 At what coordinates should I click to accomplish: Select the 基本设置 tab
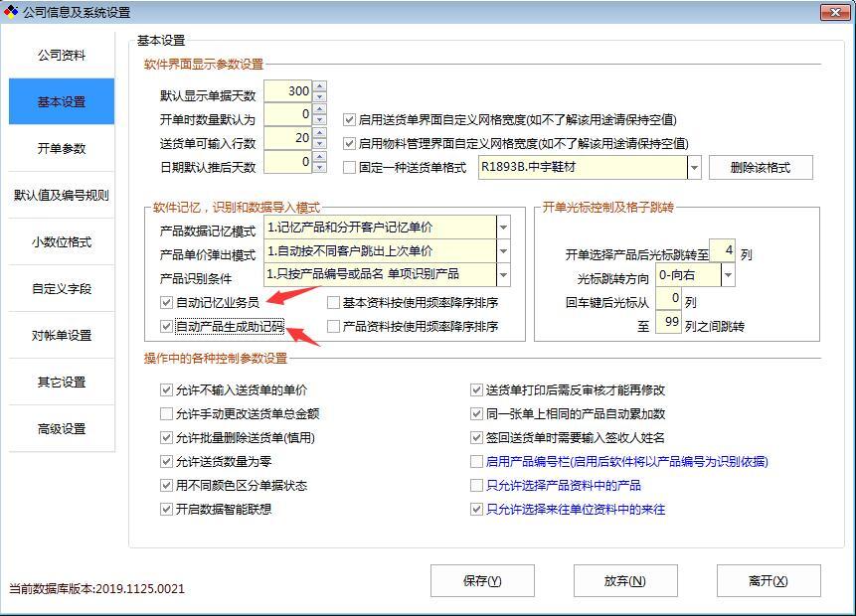pyautogui.click(x=62, y=102)
